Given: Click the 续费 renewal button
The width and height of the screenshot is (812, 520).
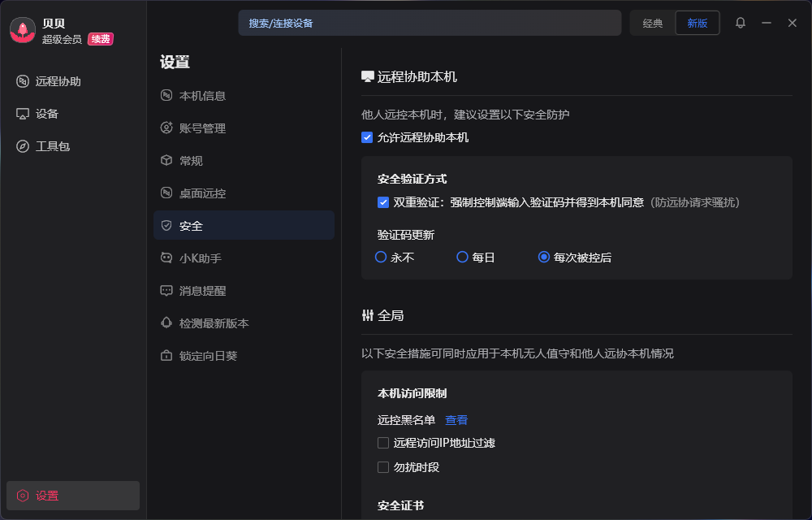Looking at the screenshot, I should (101, 39).
